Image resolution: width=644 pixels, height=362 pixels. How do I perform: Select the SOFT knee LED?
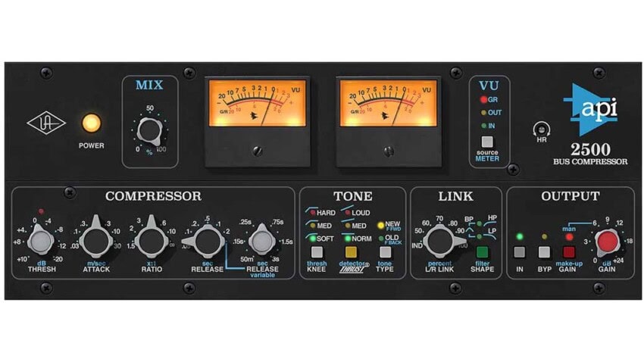coord(313,239)
